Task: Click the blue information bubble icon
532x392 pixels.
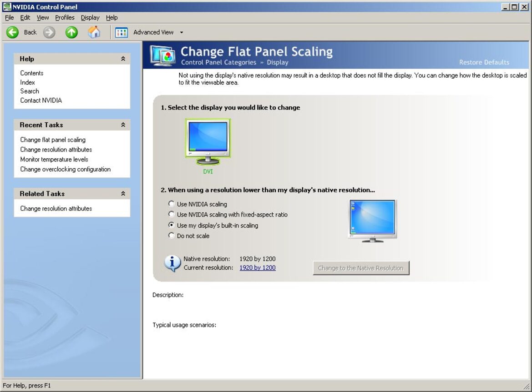Action: pos(172,263)
